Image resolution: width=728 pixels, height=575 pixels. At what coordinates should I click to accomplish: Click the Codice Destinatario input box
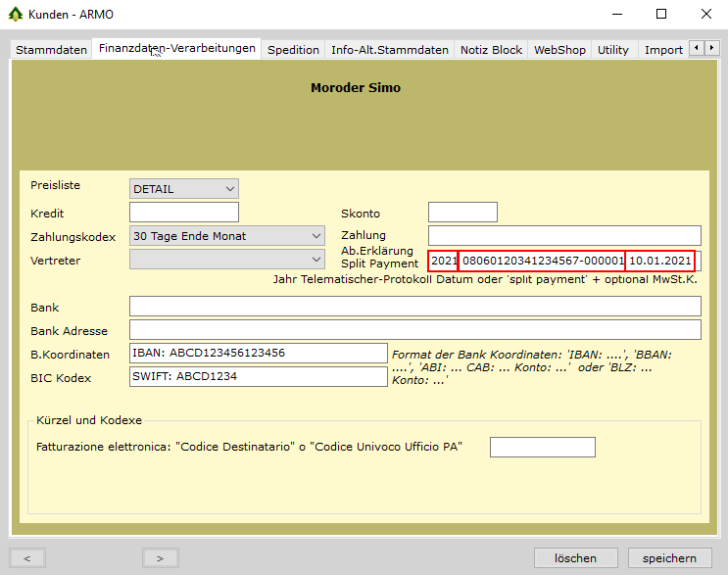point(542,447)
